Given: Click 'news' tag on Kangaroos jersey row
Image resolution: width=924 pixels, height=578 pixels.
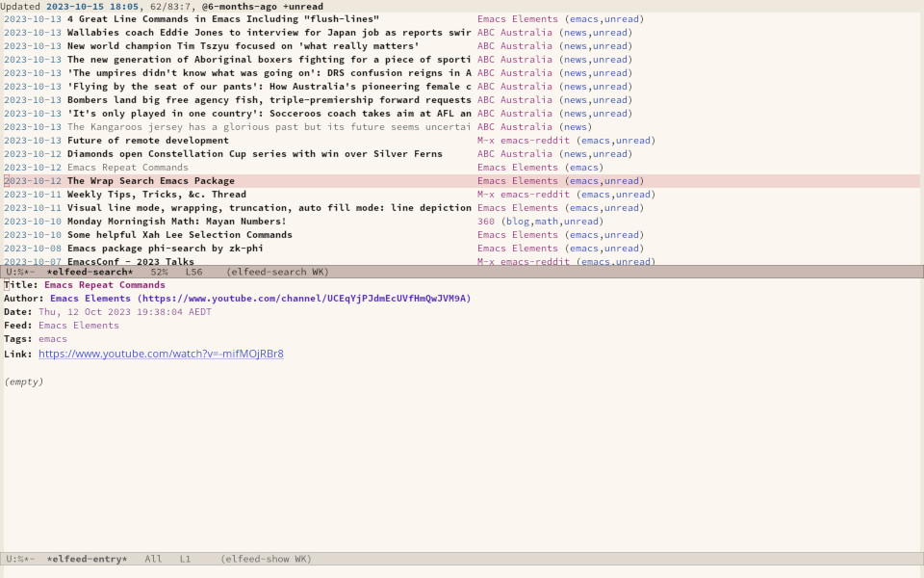Looking at the screenshot, I should (x=576, y=127).
